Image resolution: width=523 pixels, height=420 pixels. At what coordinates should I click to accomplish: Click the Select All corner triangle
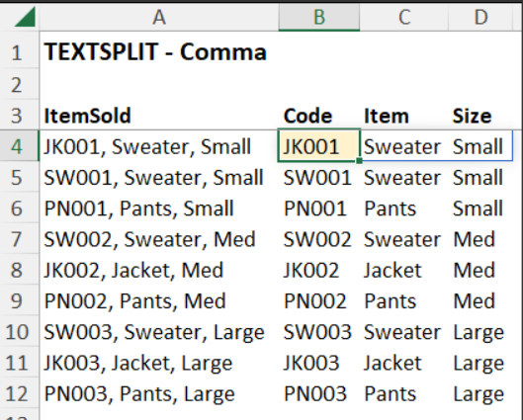26,17
